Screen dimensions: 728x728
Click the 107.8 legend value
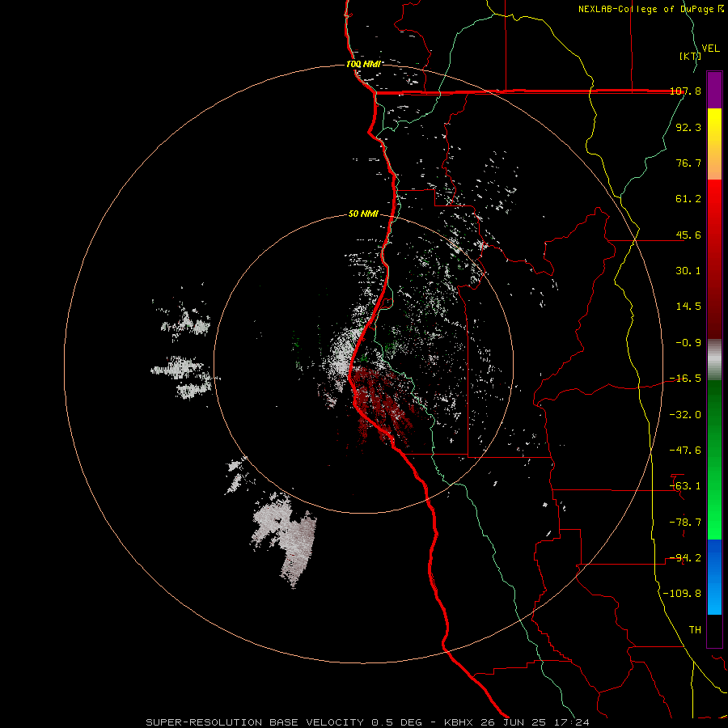(685, 91)
